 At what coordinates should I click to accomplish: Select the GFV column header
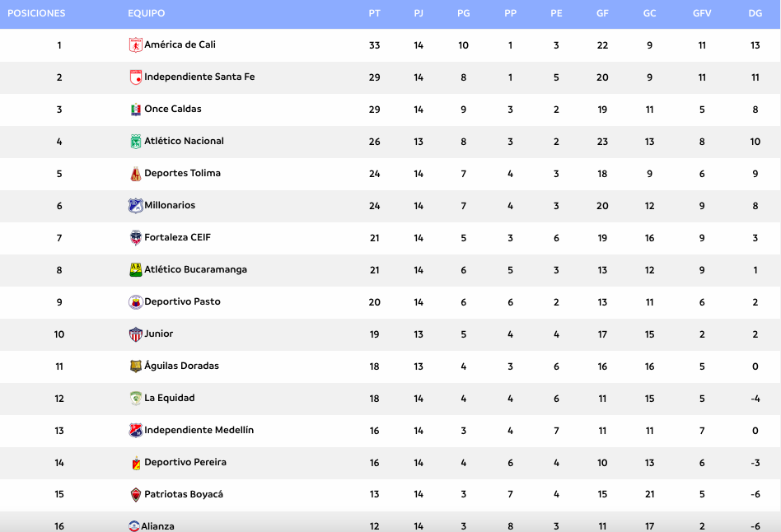(702, 13)
